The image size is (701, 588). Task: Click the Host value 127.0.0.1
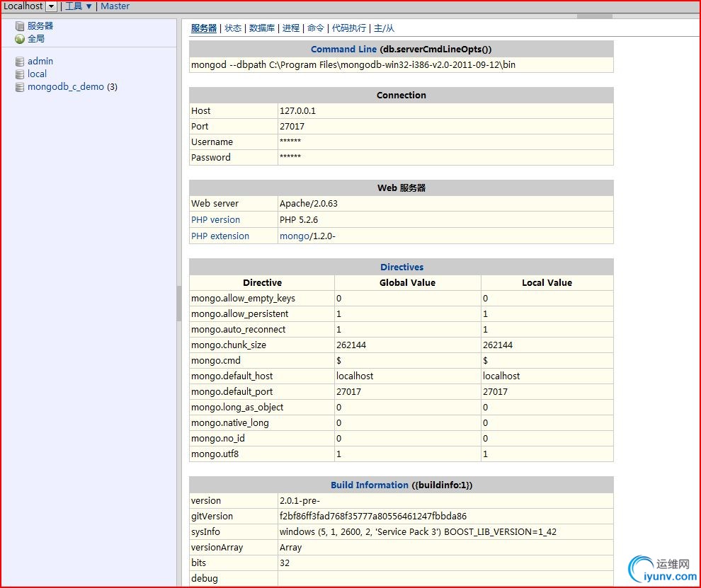point(297,111)
